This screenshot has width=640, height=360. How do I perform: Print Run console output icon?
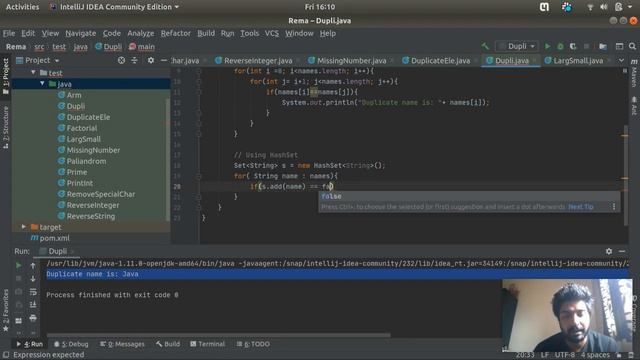[x=33, y=318]
